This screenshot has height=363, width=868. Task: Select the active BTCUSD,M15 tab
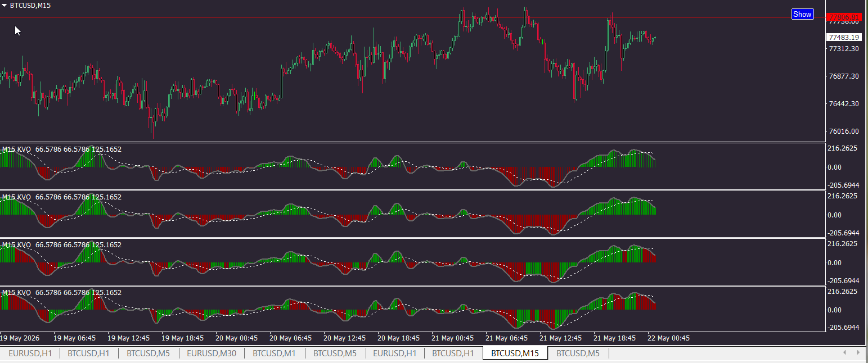click(515, 353)
